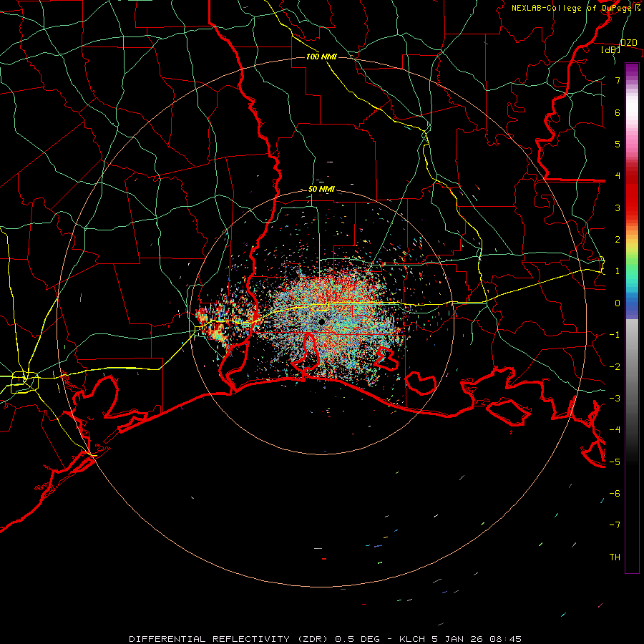Click the 1 value on color scale
This screenshot has height=644, width=644.
[618, 271]
